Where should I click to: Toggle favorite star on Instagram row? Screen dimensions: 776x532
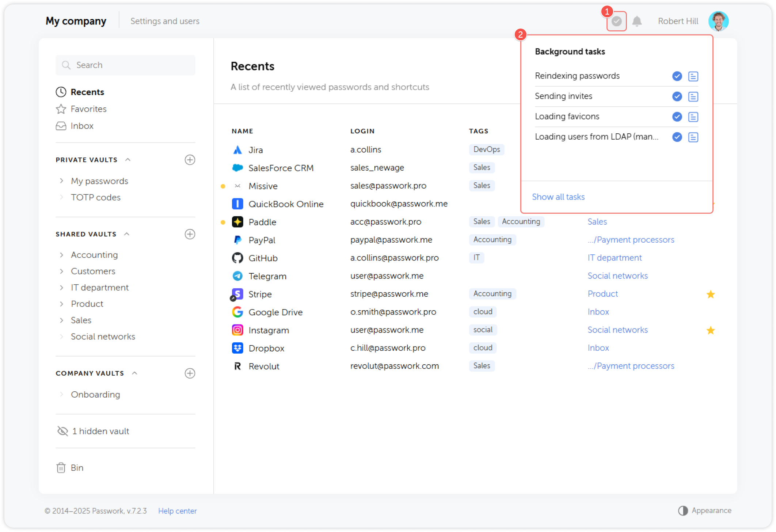[710, 330]
